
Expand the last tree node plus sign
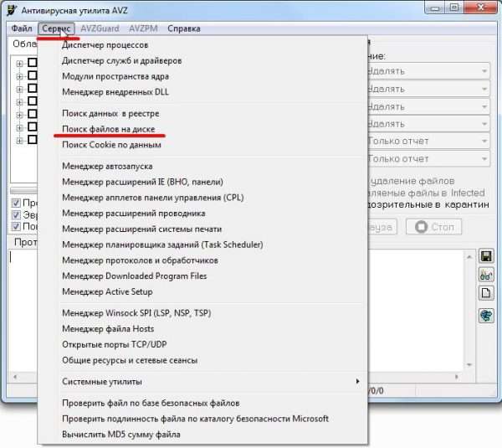point(19,141)
